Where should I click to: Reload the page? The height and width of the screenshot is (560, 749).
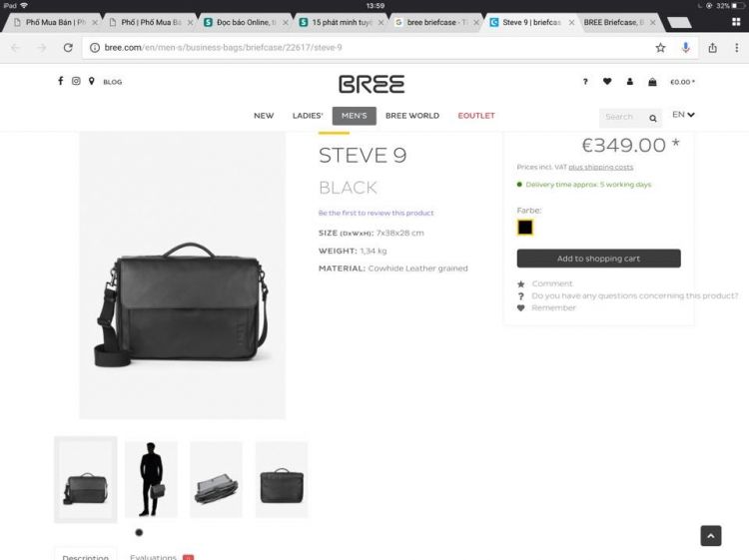(68, 47)
